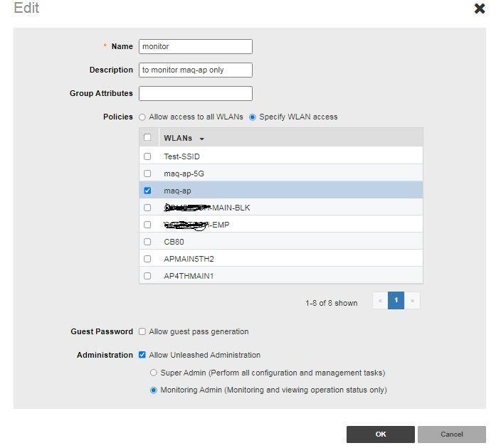Select the AP4THMAIN1 checkbox

pos(147,276)
